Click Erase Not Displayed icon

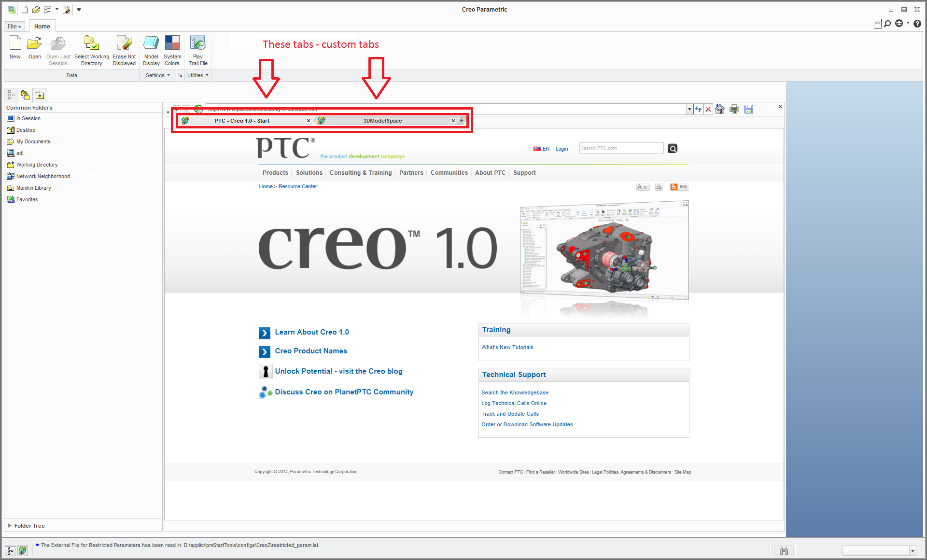point(124,44)
